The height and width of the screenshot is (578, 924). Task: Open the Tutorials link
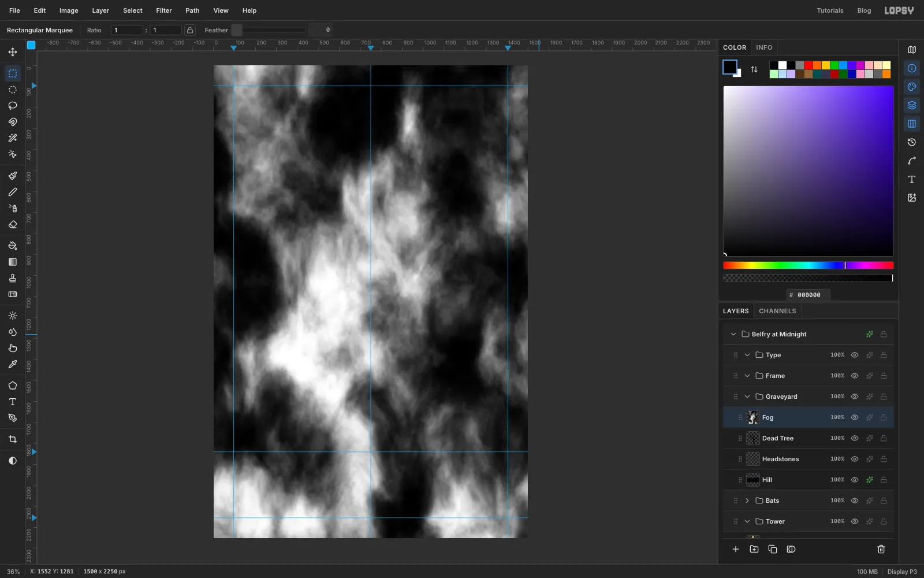point(830,10)
